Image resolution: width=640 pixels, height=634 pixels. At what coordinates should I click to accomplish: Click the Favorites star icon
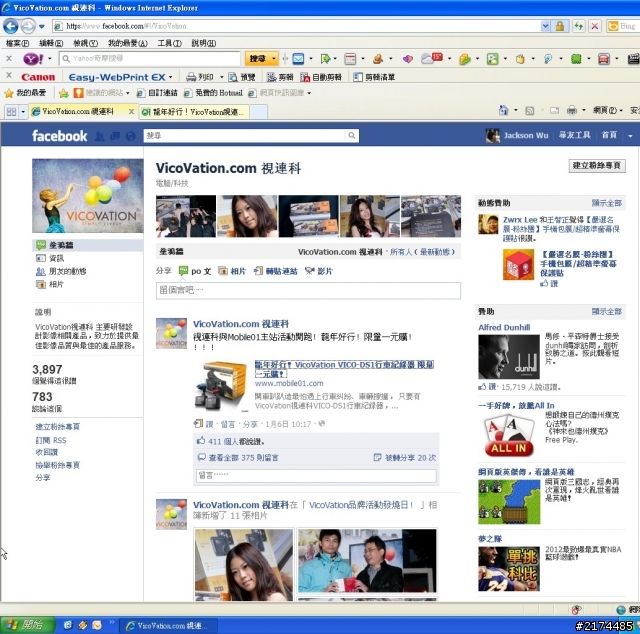[9, 93]
